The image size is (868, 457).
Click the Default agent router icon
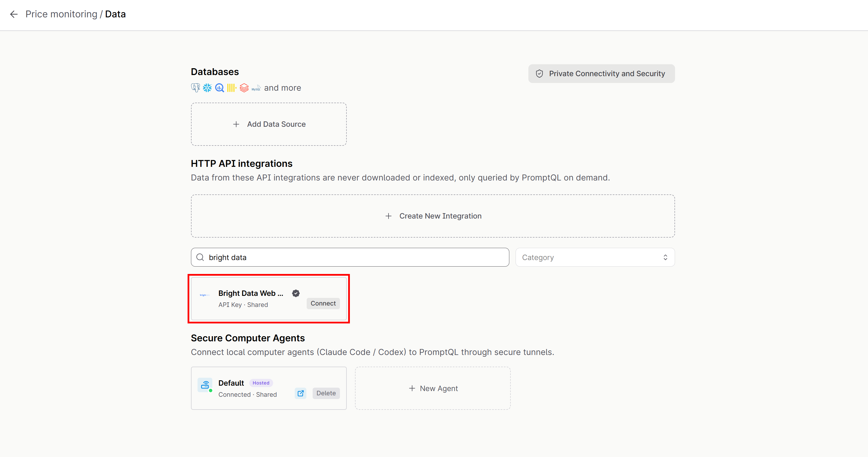pos(205,385)
